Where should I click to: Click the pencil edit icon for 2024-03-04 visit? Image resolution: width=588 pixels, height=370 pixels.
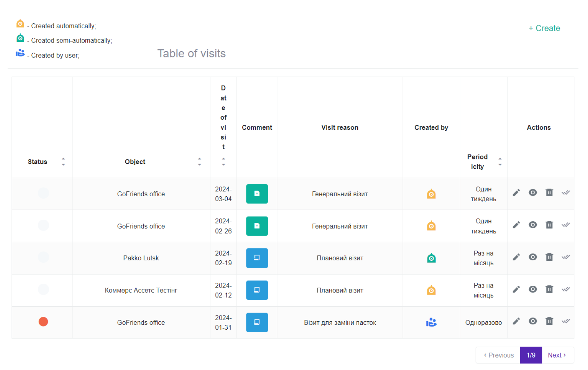[516, 192]
